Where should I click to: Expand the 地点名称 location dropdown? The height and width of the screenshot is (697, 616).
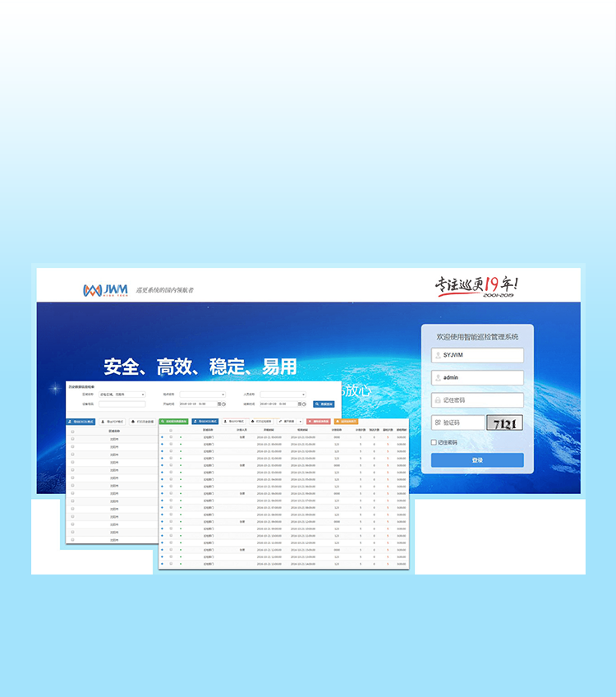(x=202, y=395)
